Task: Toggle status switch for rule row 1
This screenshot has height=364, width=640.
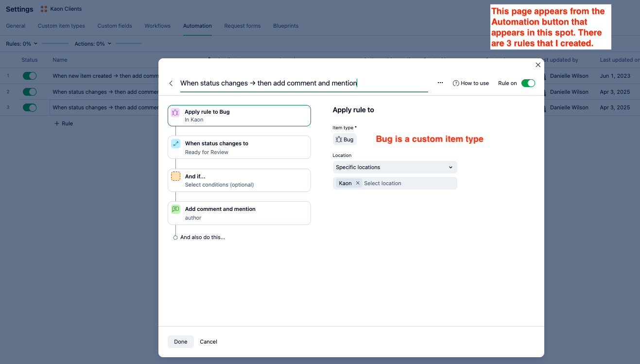Action: click(30, 76)
